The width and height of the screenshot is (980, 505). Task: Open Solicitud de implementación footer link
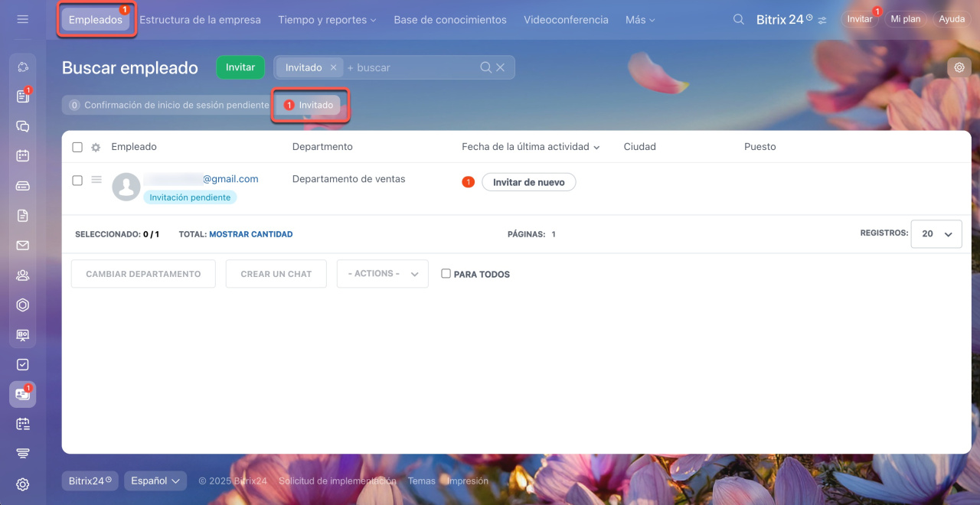point(338,481)
